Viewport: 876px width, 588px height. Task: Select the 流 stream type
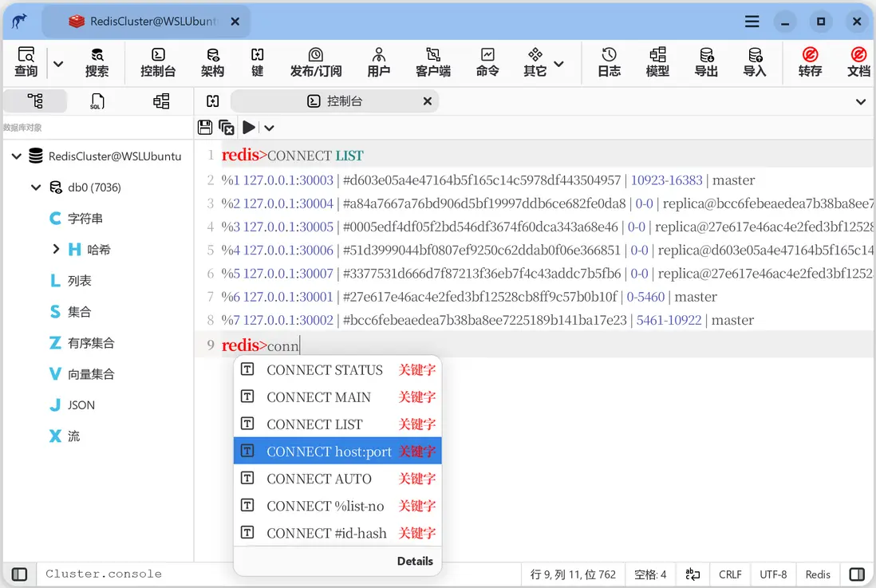pos(73,436)
